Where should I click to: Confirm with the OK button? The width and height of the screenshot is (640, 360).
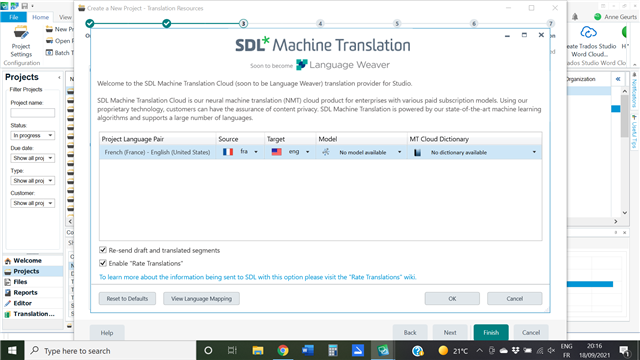coord(452,298)
